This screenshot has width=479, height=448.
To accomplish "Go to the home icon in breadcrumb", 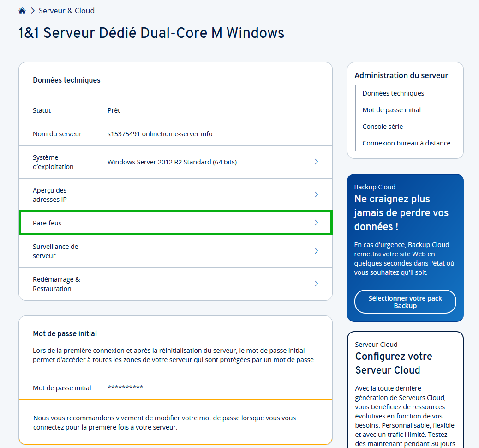I will pos(22,11).
